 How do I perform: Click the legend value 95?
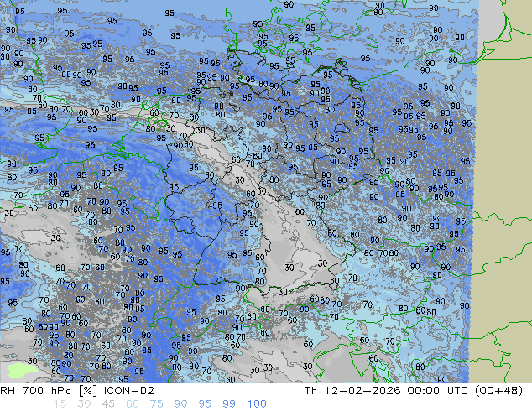pos(205,404)
